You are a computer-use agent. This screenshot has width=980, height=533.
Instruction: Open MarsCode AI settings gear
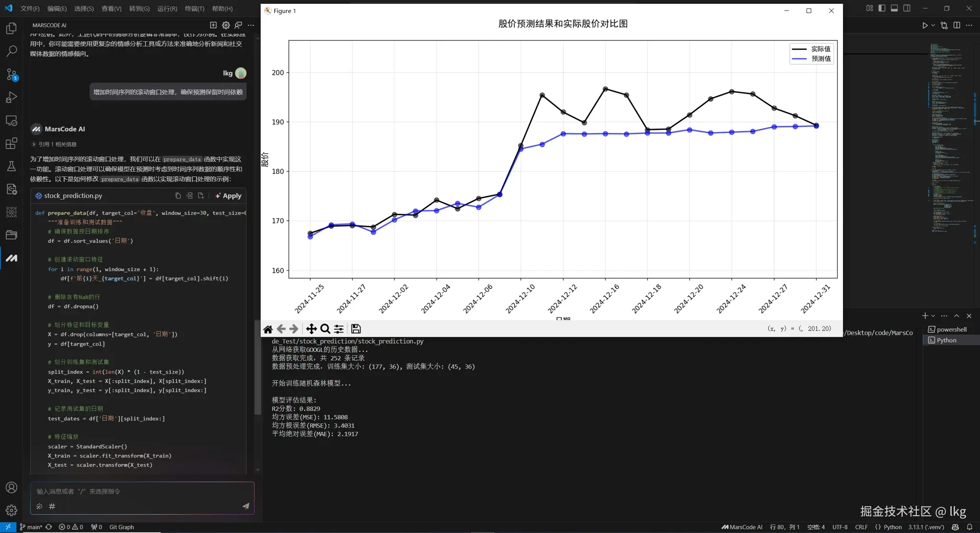[x=225, y=25]
